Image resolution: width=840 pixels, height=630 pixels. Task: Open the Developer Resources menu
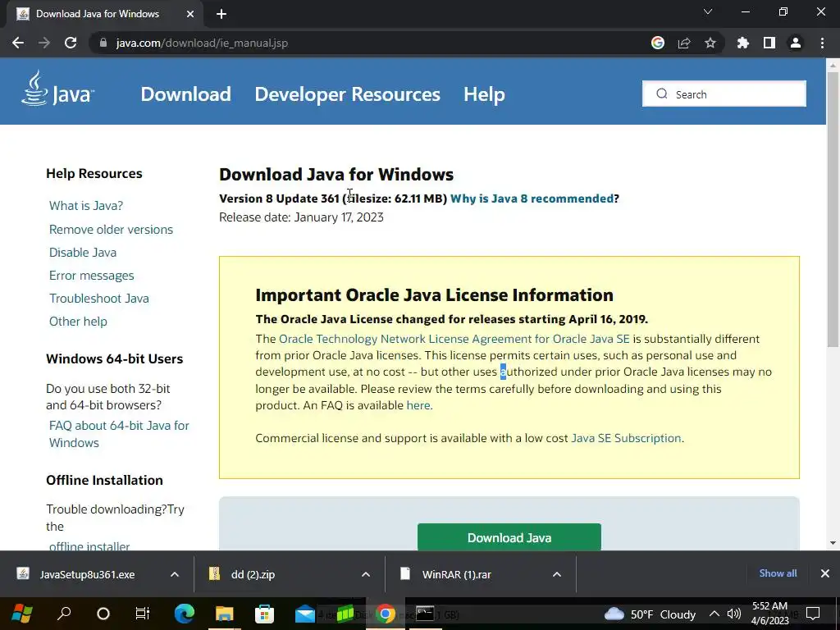[347, 94]
